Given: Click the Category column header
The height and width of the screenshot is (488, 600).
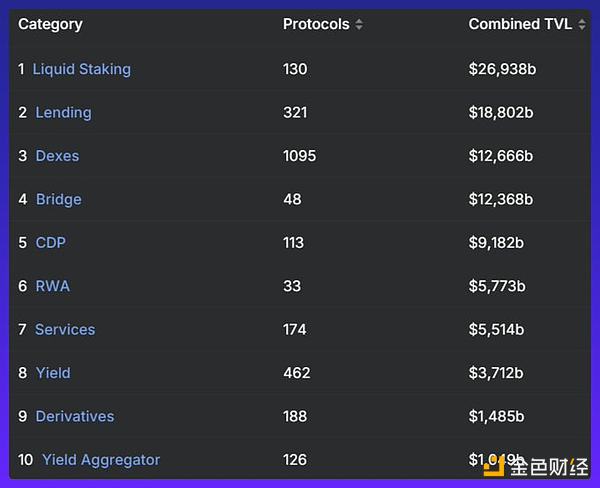Looking at the screenshot, I should (x=50, y=24).
